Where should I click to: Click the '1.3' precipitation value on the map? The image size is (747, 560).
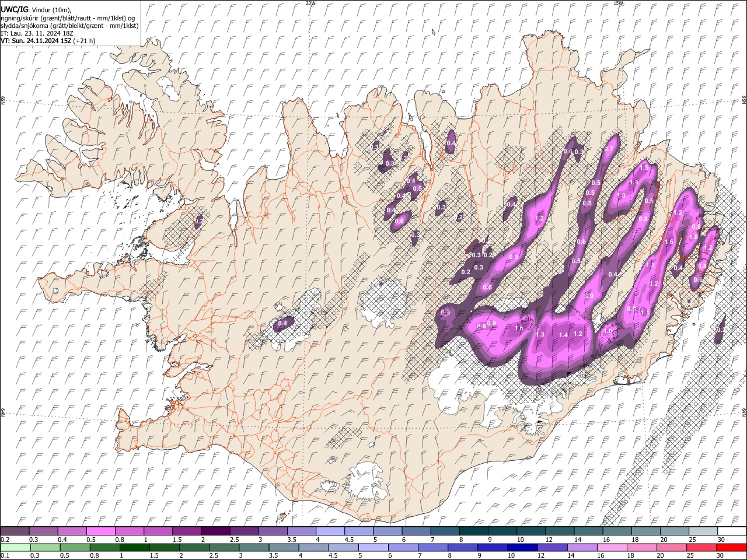click(540, 334)
